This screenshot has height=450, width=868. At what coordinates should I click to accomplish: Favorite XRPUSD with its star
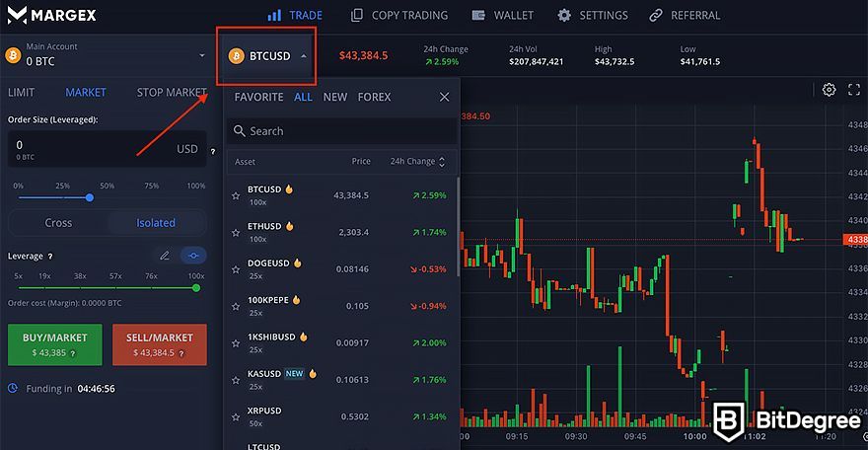pyautogui.click(x=236, y=416)
